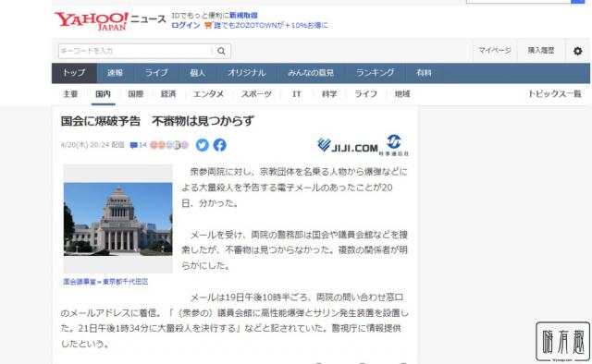
Task: Select the 科学 category
Action: [x=329, y=94]
